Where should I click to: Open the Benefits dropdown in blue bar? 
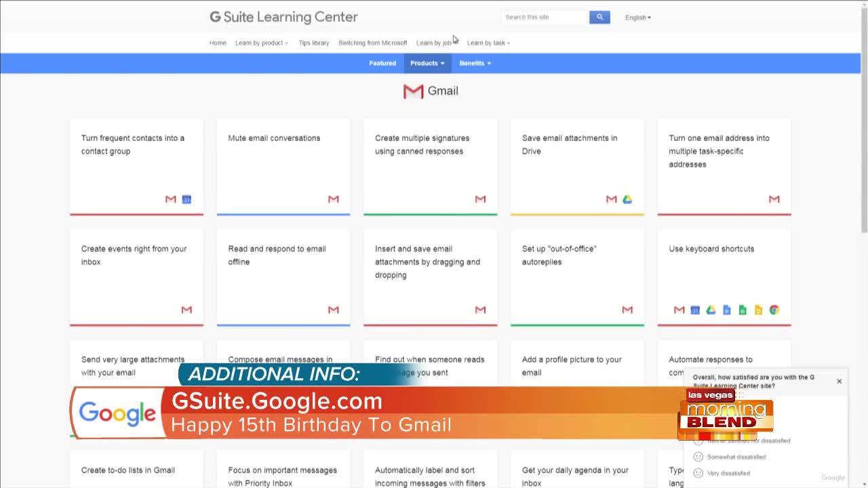pyautogui.click(x=475, y=63)
